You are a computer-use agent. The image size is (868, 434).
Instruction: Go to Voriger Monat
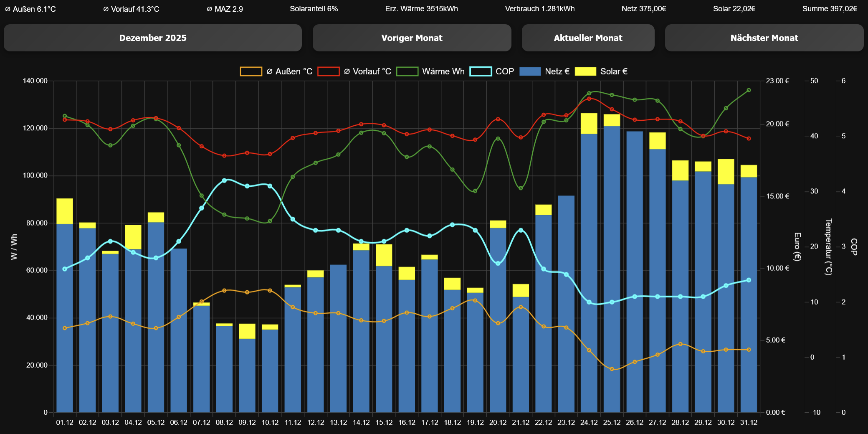412,38
